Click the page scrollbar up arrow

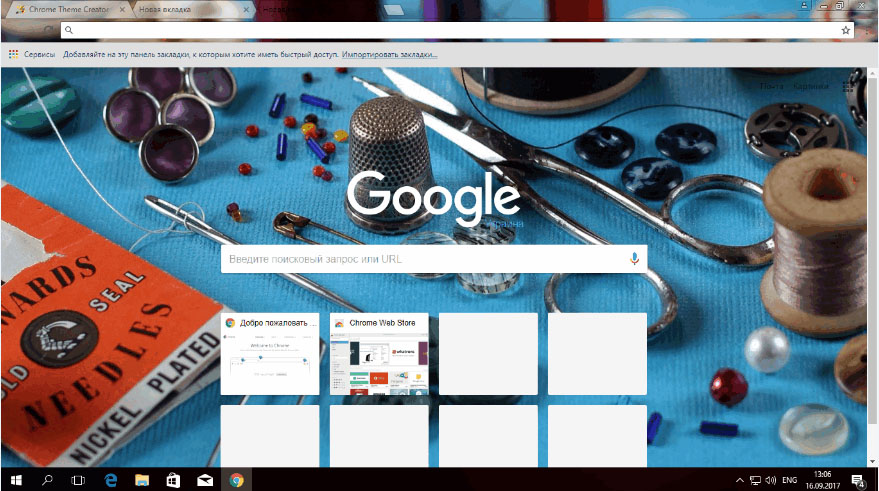tap(873, 73)
